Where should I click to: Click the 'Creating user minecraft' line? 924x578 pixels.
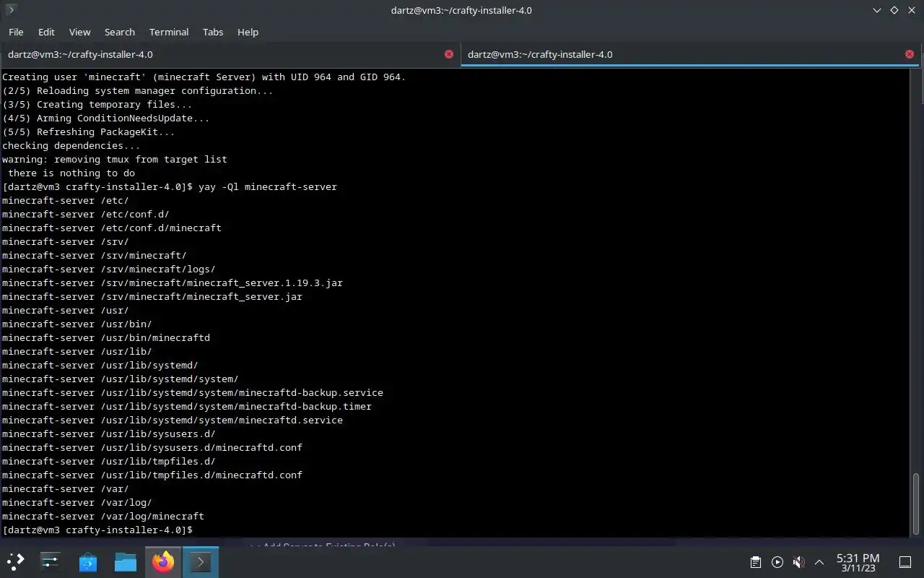click(x=204, y=77)
